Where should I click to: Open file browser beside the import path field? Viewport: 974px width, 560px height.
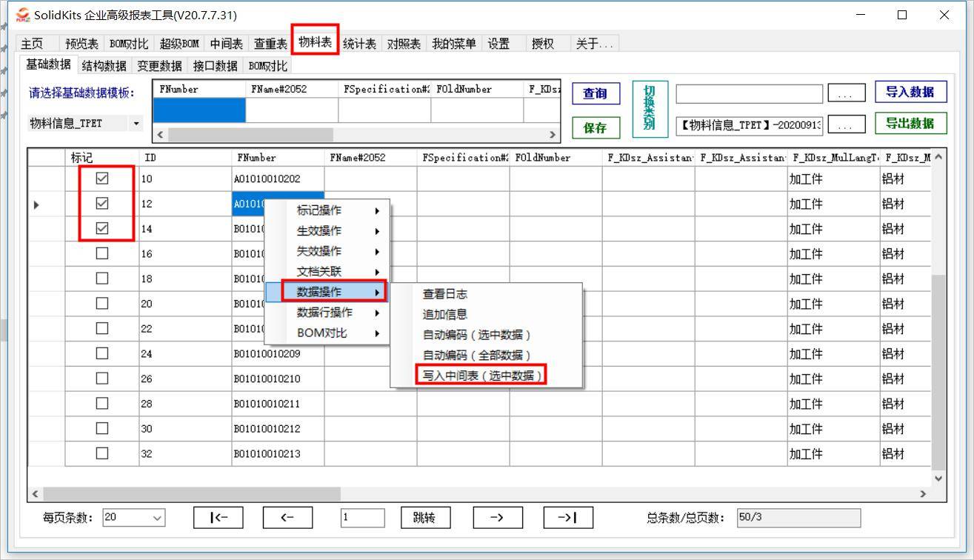847,92
